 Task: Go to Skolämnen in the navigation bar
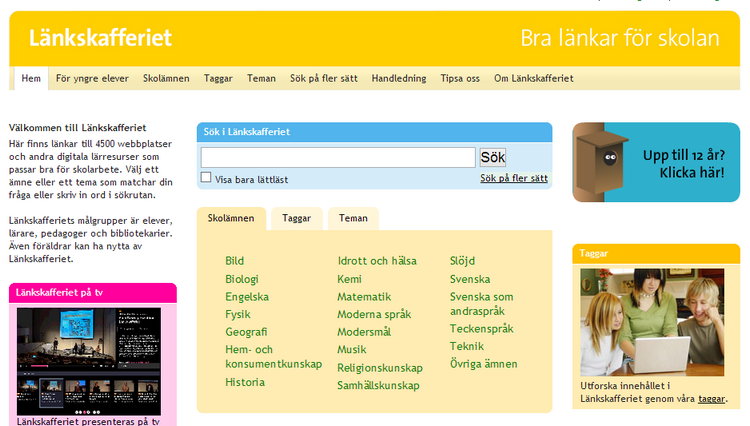click(166, 78)
